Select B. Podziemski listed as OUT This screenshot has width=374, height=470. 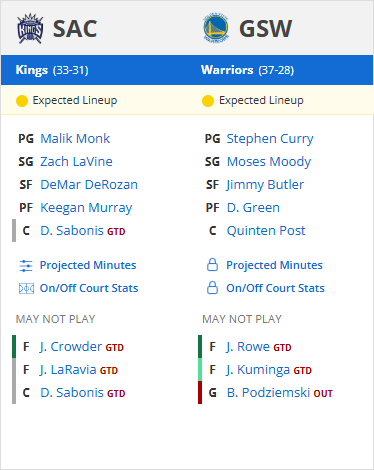pos(279,393)
